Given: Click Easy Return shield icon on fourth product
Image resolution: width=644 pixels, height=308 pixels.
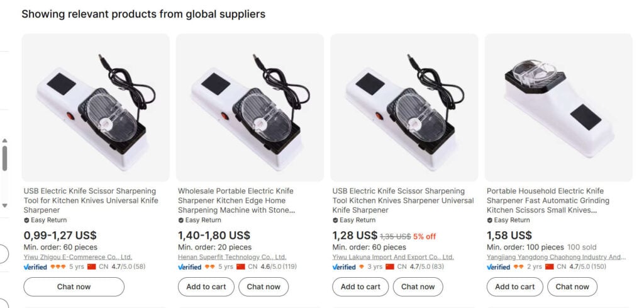Looking at the screenshot, I should [490, 220].
